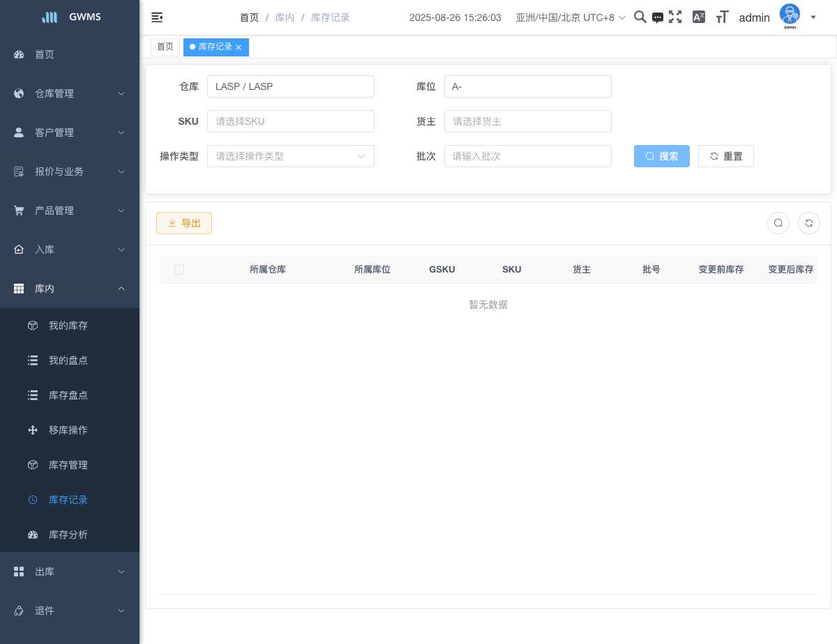Expand the 仓库管理 sidebar menu
The width and height of the screenshot is (837, 644).
70,93
